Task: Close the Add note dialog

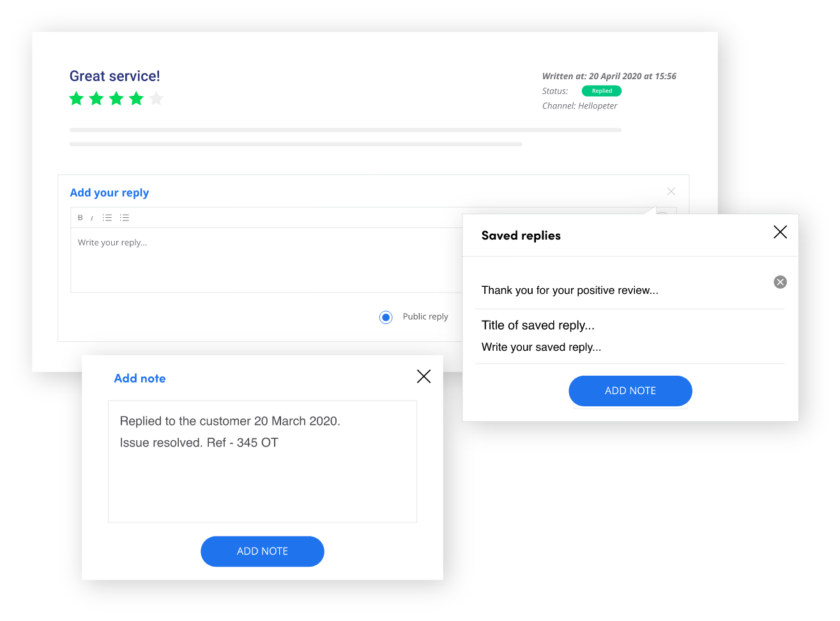Action: 424,376
